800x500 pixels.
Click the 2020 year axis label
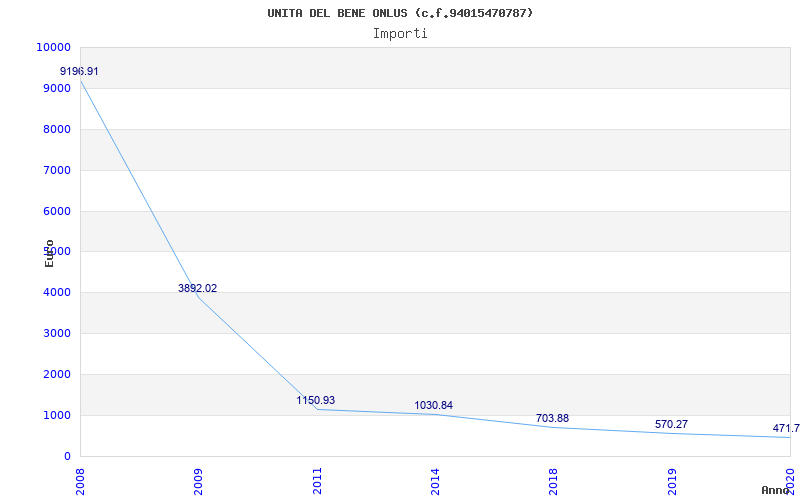[x=790, y=480]
